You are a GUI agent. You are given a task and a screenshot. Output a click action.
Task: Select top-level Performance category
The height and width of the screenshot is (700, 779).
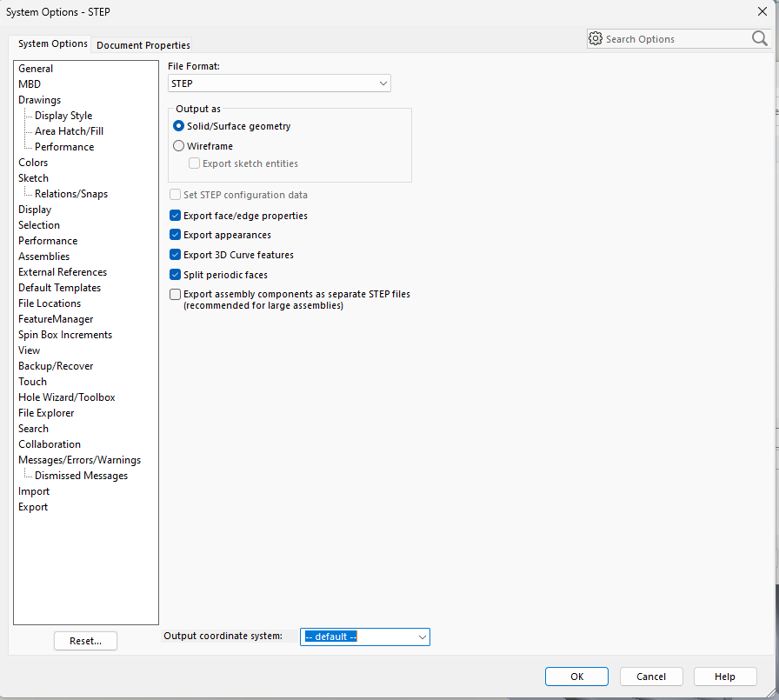click(48, 241)
